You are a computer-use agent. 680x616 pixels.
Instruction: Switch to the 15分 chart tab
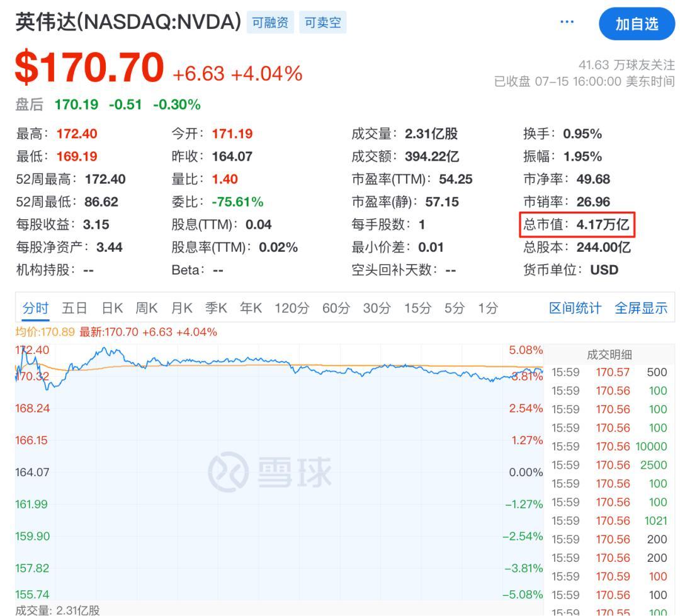pyautogui.click(x=417, y=308)
